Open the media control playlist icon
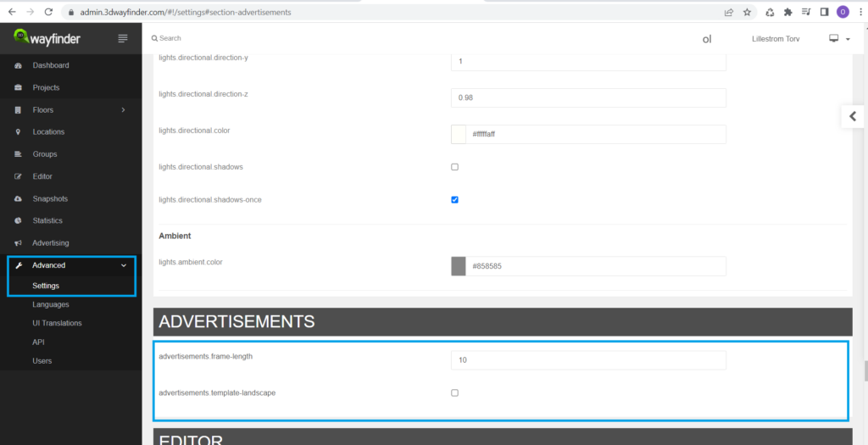Image resolution: width=868 pixels, height=445 pixels. pyautogui.click(x=806, y=12)
